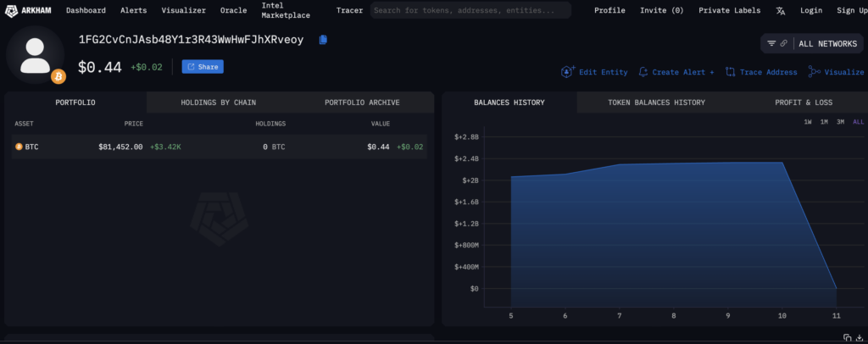The height and width of the screenshot is (344, 868).
Task: Open Private Labels
Action: pos(730,10)
